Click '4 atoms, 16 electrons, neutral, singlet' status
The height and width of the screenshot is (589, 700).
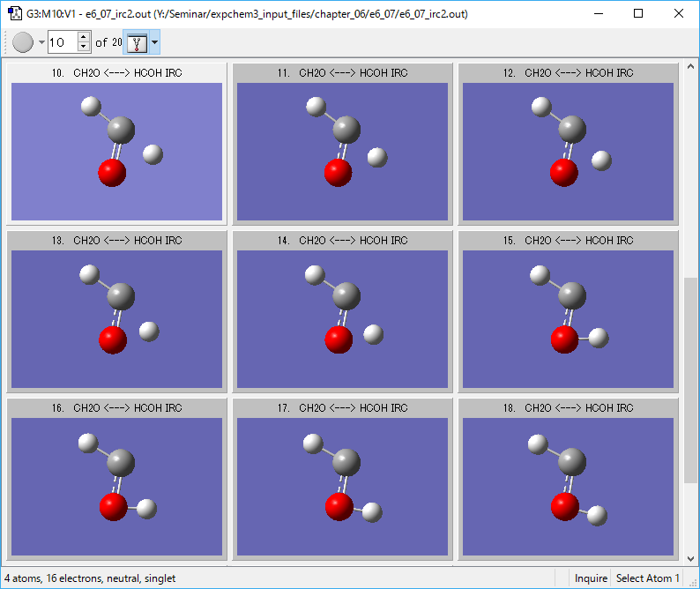(90, 578)
